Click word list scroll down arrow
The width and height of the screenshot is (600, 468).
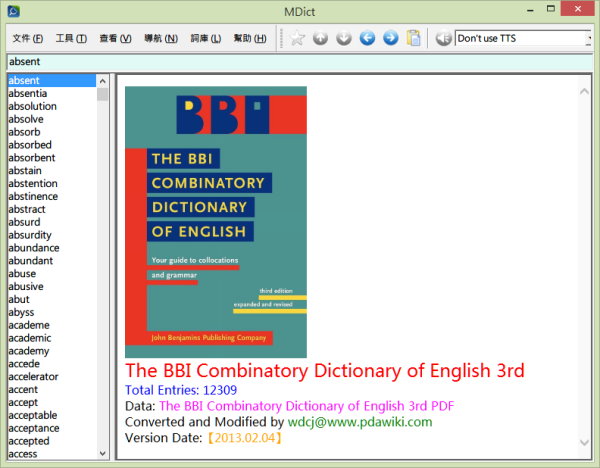coord(103,453)
